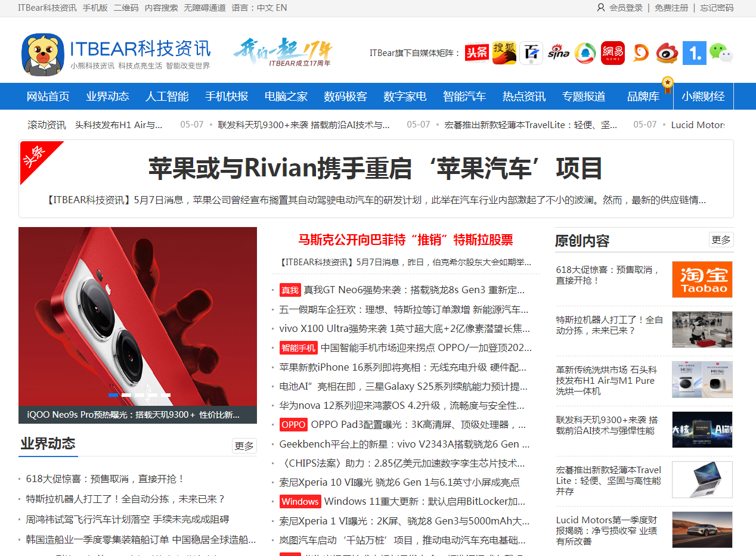The height and width of the screenshot is (556, 756).
Task: Open 马斯克公开向巴菲特推销特斯拉股票 headline
Action: [405, 240]
